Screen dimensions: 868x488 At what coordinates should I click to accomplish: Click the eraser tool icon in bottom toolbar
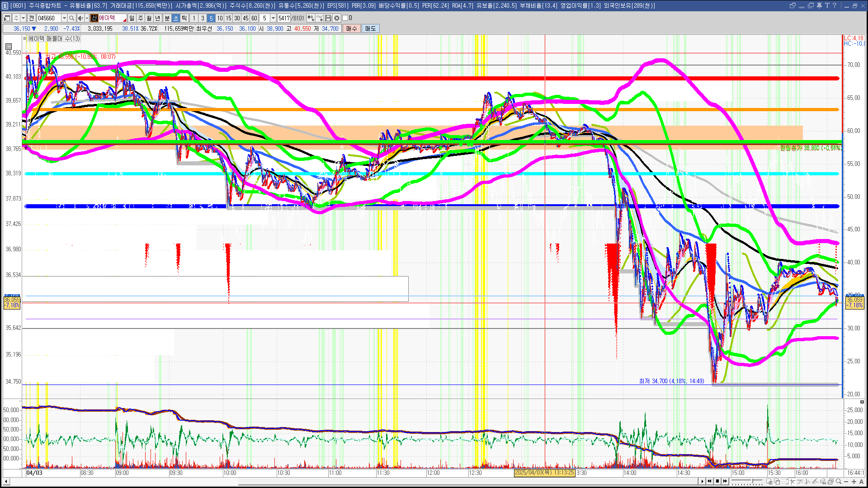pos(823,481)
